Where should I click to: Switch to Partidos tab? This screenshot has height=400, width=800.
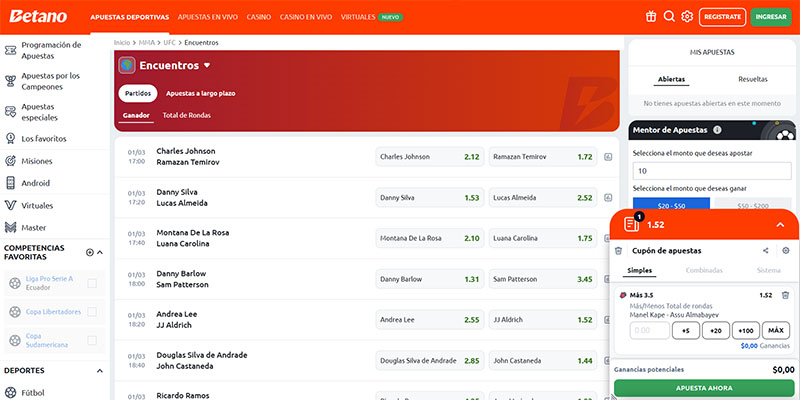click(x=138, y=94)
